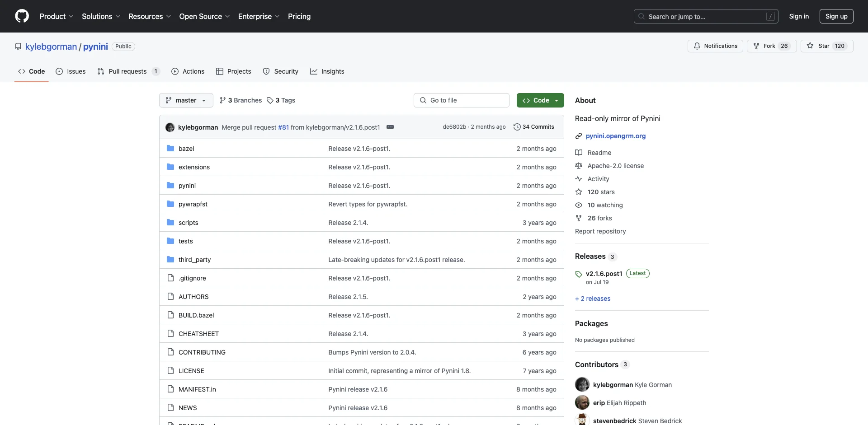This screenshot has height=425, width=868.
Task: Open the green Code dropdown
Action: 540,100
